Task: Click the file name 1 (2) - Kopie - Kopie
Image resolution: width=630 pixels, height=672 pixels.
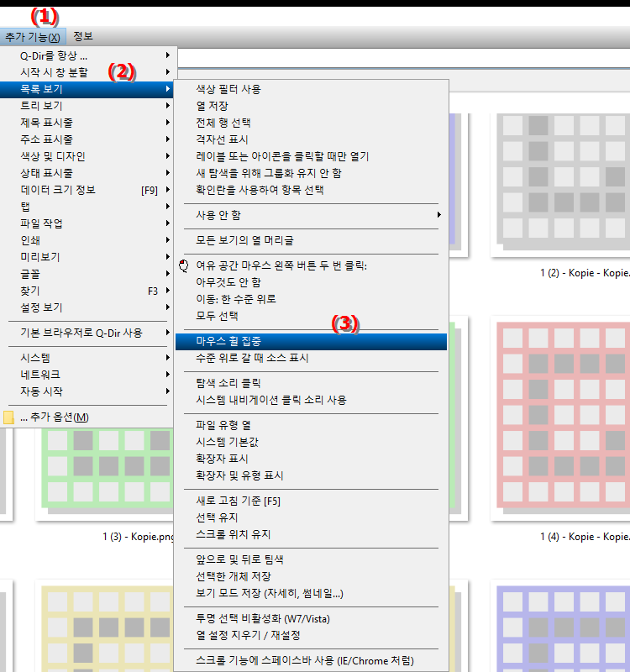Action: click(585, 273)
